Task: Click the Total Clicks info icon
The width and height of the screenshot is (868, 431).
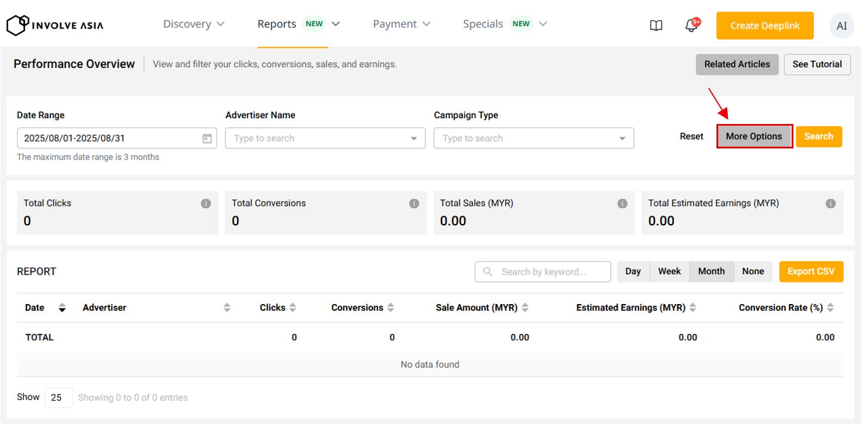Action: pos(206,204)
